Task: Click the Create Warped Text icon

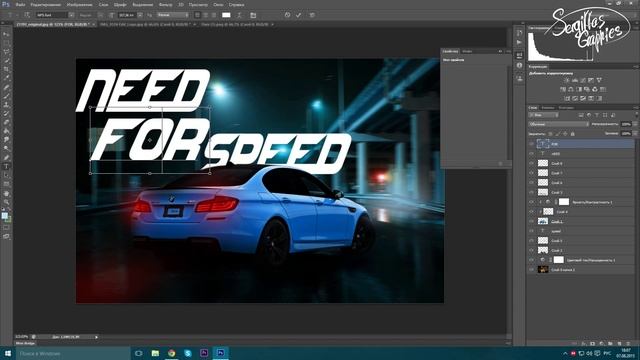Action: [x=239, y=15]
